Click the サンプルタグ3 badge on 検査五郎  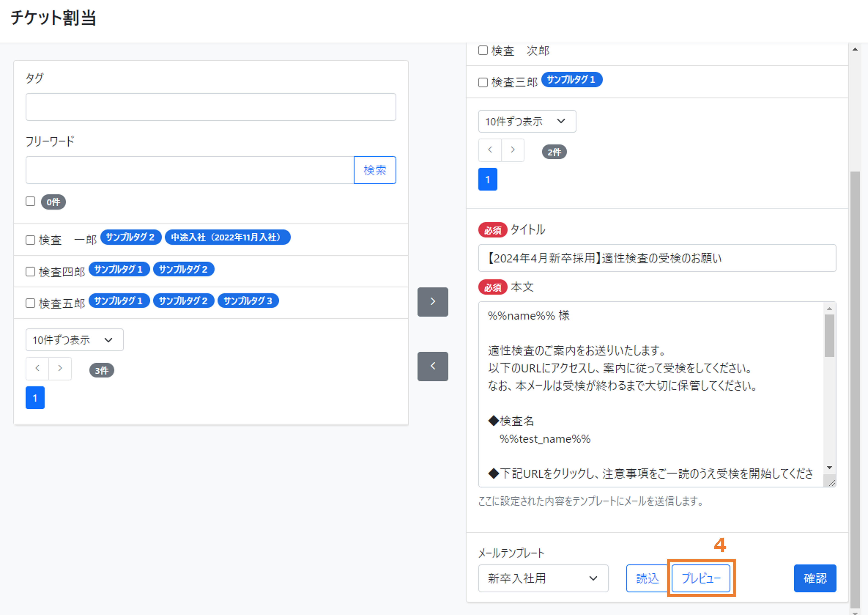click(x=248, y=301)
